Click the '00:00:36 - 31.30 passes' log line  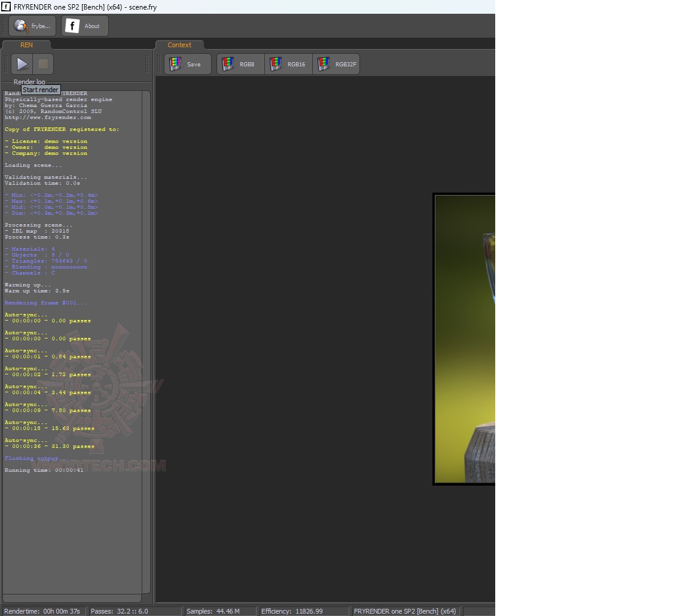(x=50, y=446)
